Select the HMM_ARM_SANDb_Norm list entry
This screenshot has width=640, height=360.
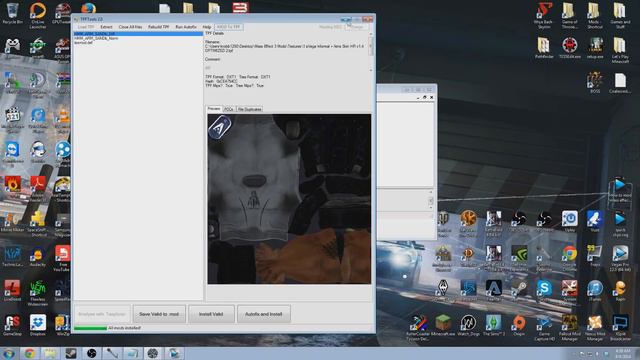pyautogui.click(x=96, y=38)
